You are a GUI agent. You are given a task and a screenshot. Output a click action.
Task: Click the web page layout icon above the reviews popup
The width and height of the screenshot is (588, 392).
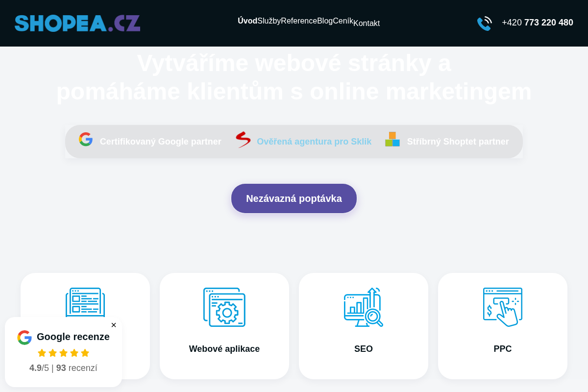click(x=85, y=302)
